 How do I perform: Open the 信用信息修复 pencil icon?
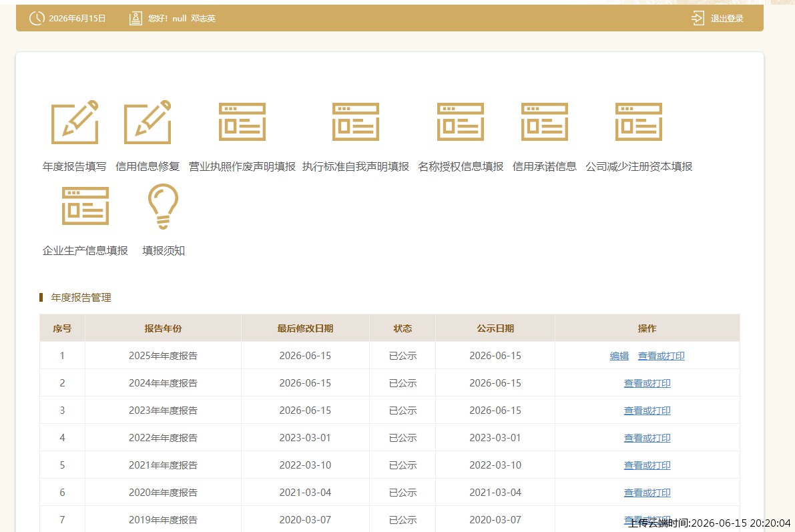148,122
